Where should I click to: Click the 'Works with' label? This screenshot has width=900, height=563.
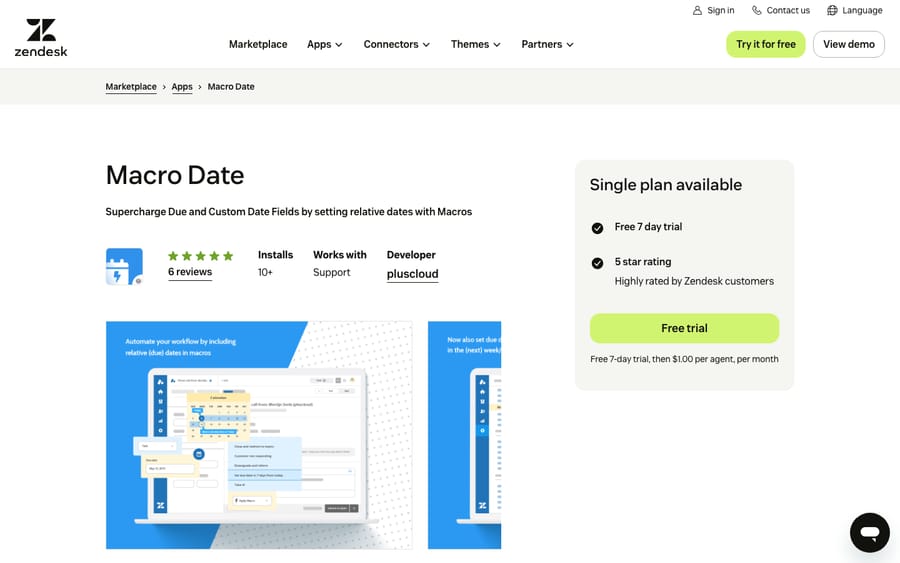(340, 255)
